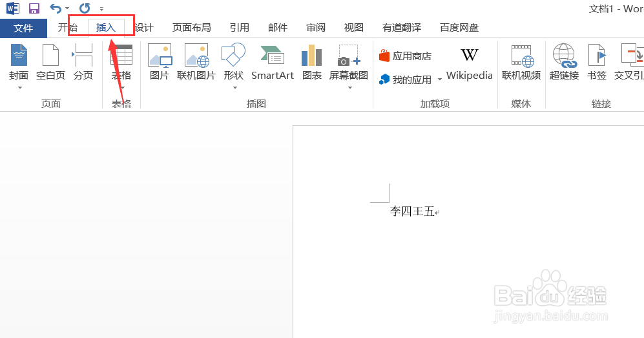
Task: Save the document with the floppy disk icon
Action: [x=34, y=8]
